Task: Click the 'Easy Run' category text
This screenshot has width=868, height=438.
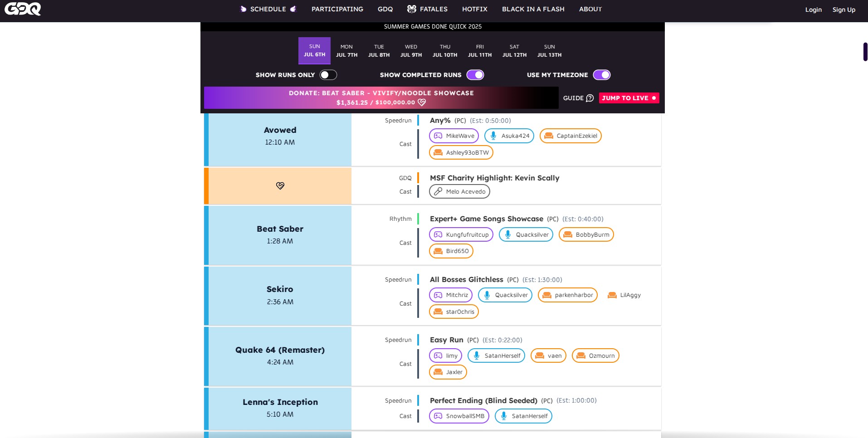Action: click(447, 340)
